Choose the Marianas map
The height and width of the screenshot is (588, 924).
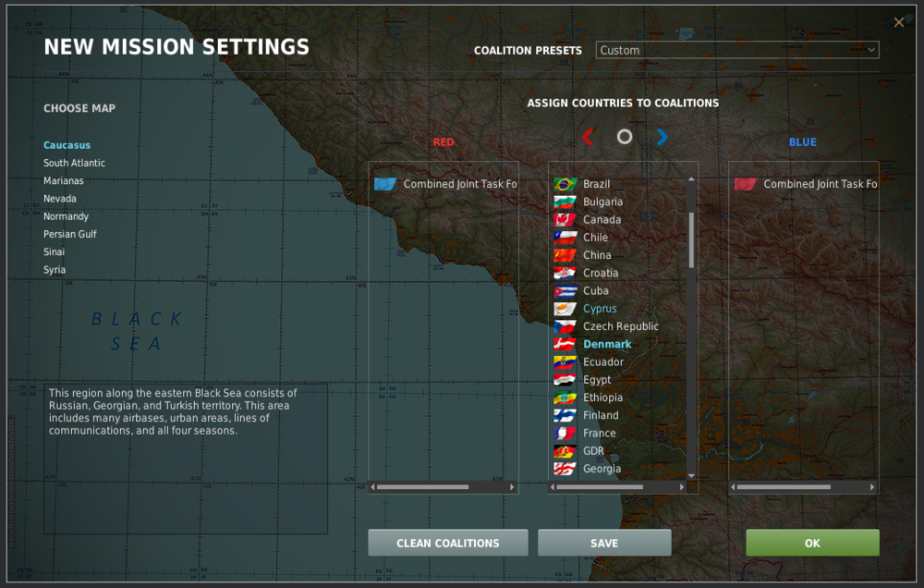64,180
